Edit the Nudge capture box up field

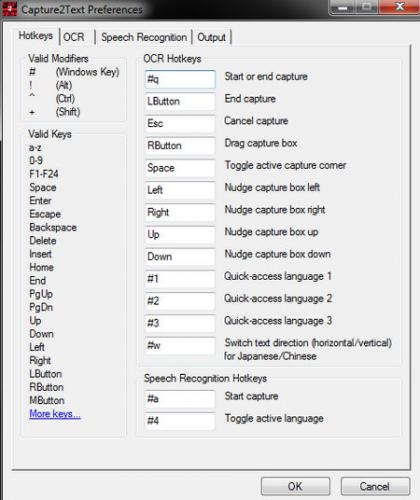coord(180,235)
